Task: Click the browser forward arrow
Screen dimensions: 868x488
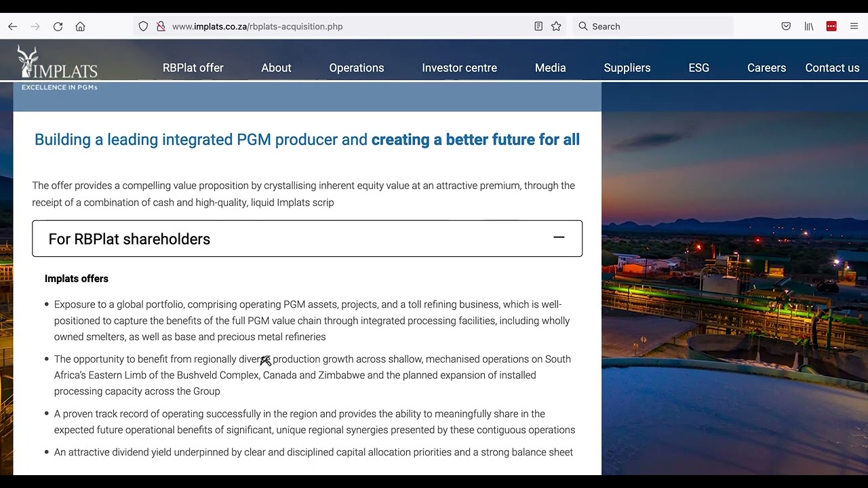Action: coord(35,26)
